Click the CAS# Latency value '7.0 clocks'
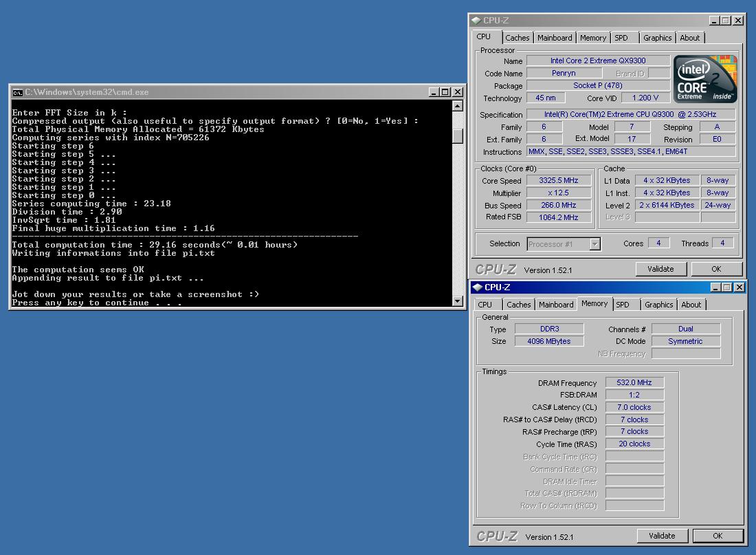This screenshot has width=756, height=555. pos(634,407)
